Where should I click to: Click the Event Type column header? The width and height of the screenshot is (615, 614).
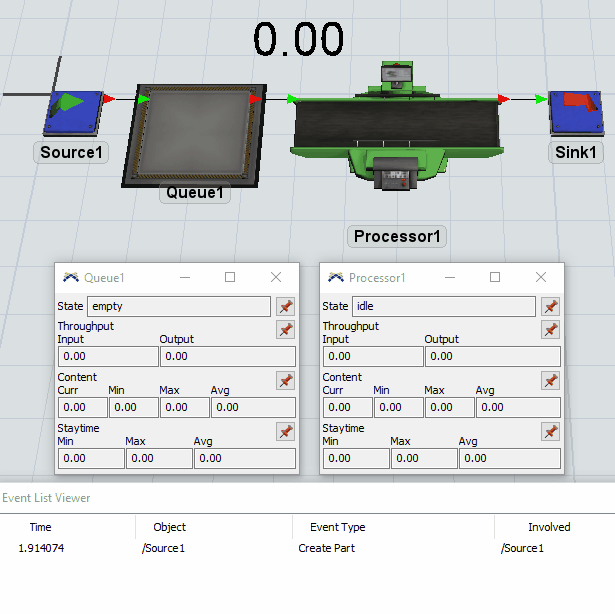click(339, 527)
